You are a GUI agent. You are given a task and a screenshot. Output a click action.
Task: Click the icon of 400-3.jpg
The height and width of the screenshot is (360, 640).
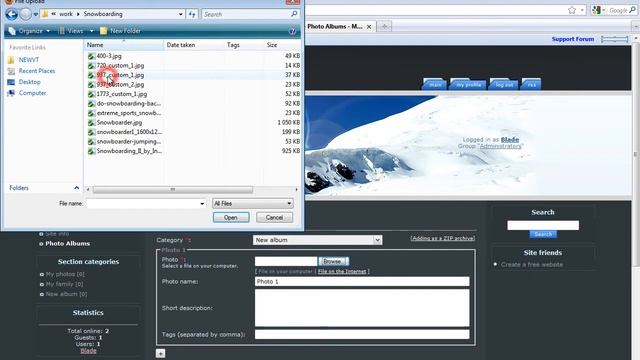coord(91,56)
